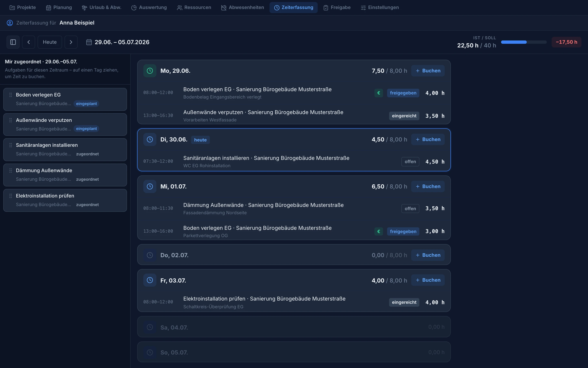
Task: Click the IST/SOLL weekly progress bar
Action: (524, 42)
